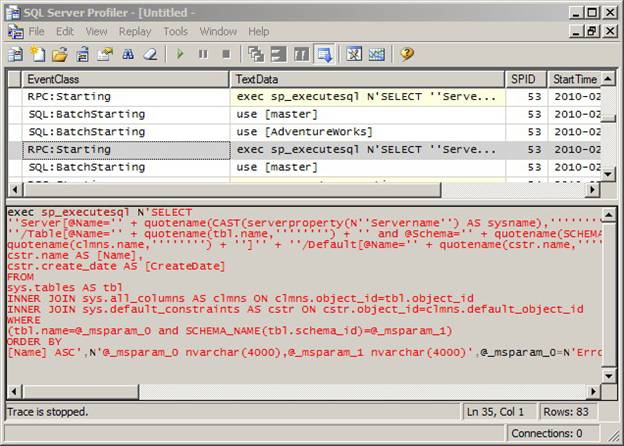Restore the inner trace document window
The height and width of the screenshot is (446, 624).
(592, 31)
